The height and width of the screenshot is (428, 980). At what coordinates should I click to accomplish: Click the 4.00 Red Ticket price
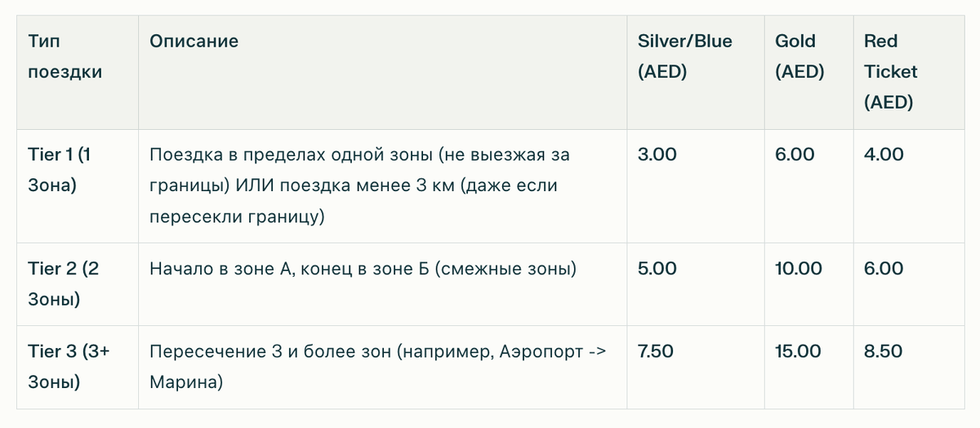884,154
